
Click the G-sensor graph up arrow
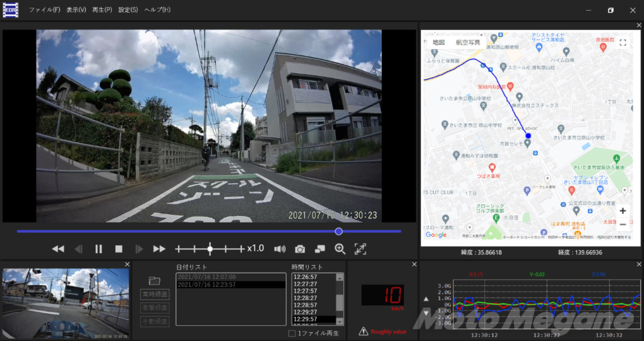coord(426,300)
